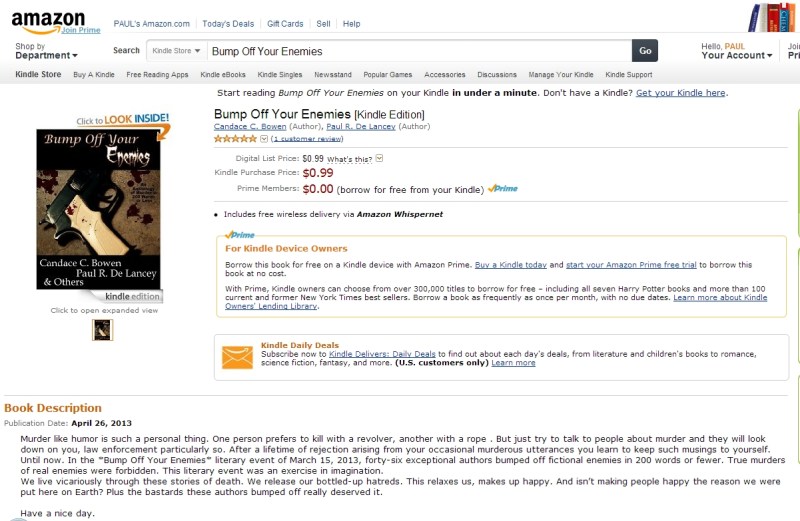
Task: Open the Kindle eBooks tab
Action: coord(222,75)
